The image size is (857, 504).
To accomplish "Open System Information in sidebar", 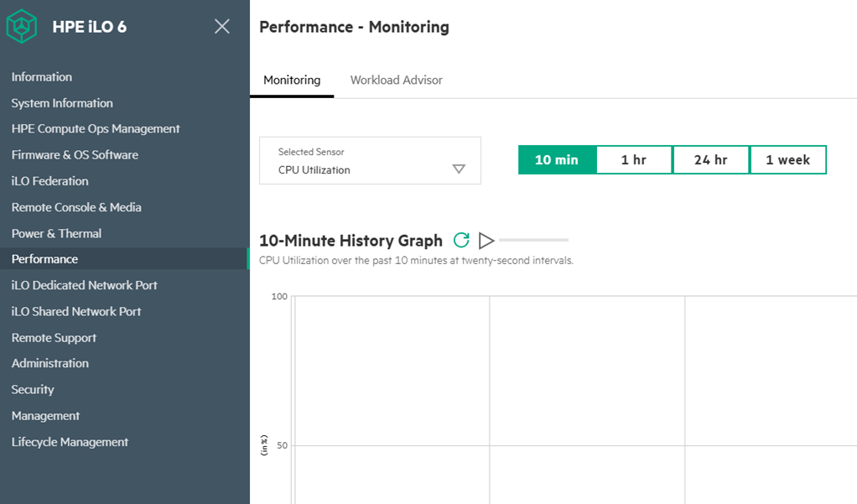I will (x=62, y=103).
